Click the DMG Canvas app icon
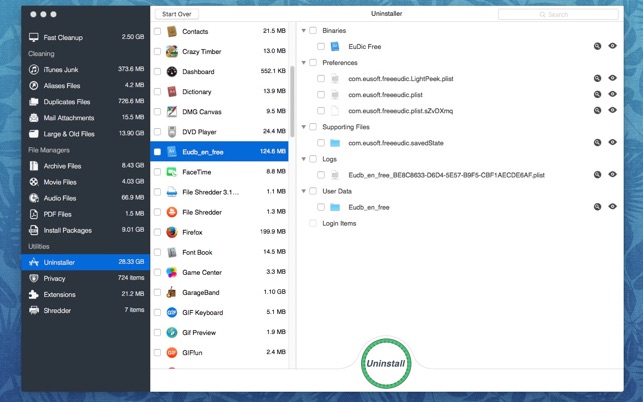Screen dimensions: 643x402 tap(172, 112)
